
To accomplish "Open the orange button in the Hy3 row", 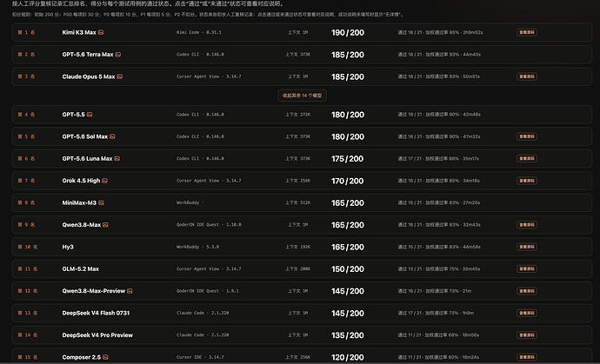I will tap(527, 247).
